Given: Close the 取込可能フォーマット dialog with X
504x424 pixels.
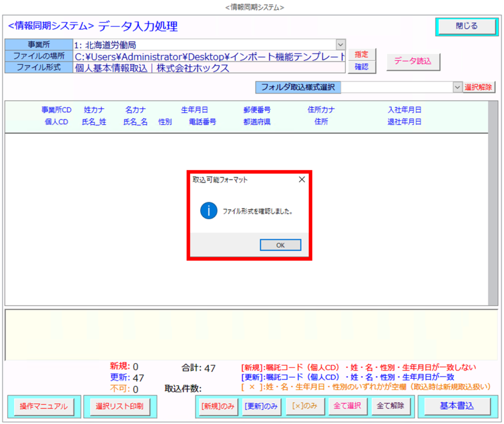Looking at the screenshot, I should point(302,180).
